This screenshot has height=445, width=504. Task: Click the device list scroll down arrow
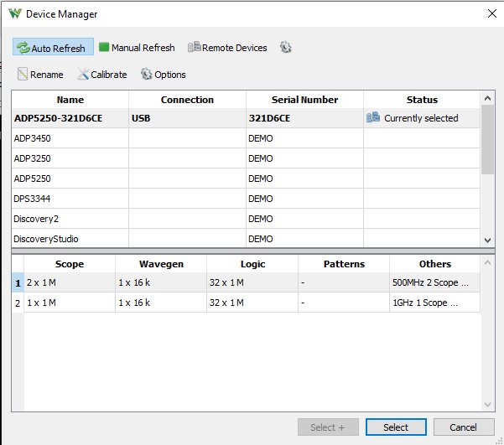(487, 241)
